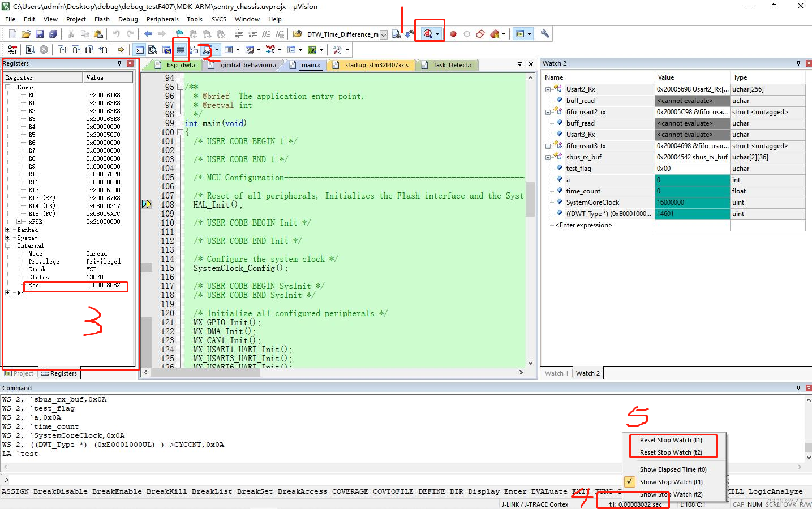Click the editor active-files list arrow
This screenshot has width=812, height=509.
click(519, 64)
